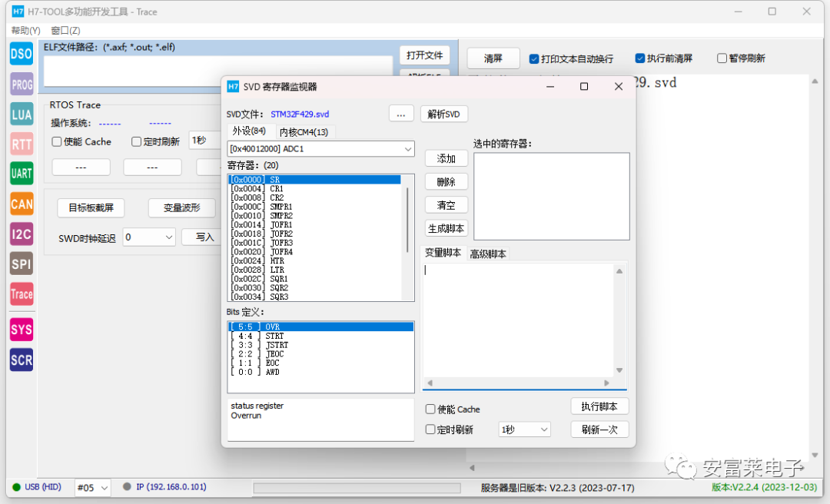Enable 定时刷新 in RTOS Trace panel
Screen dimensions: 830x504
(x=137, y=142)
